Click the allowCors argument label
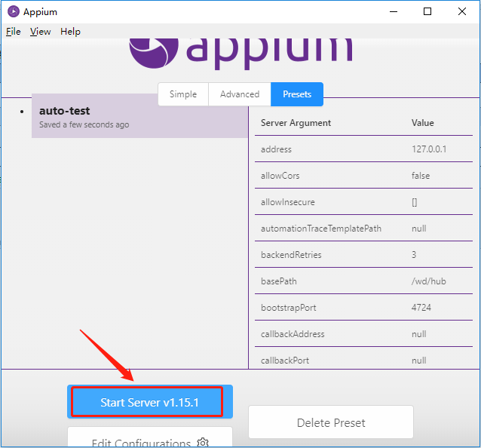The image size is (481, 448). point(280,176)
